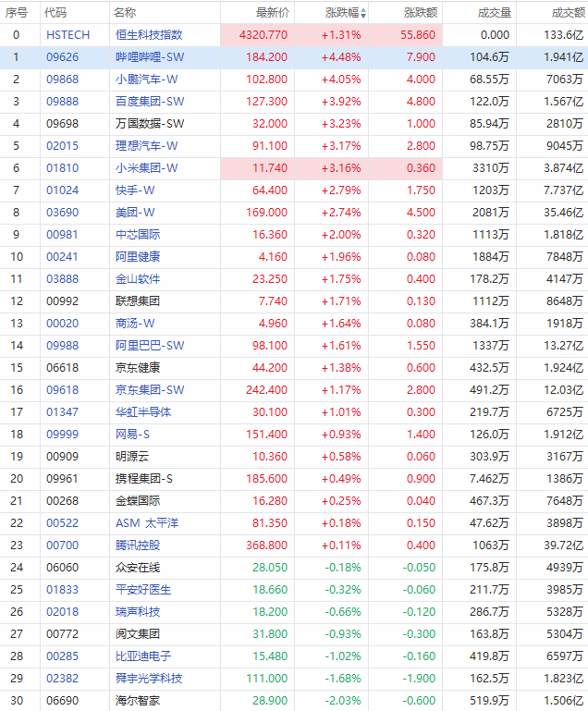Sort by the 涨跌幅 column arrow icon
Screen dimensions: 588x711
click(x=363, y=13)
